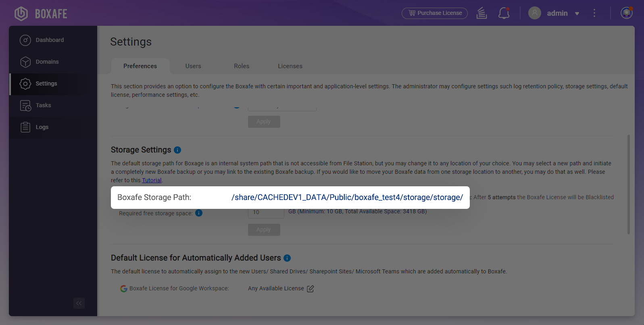Open the Licenses tab
Screen dimensions: 644x325
[x=290, y=66]
